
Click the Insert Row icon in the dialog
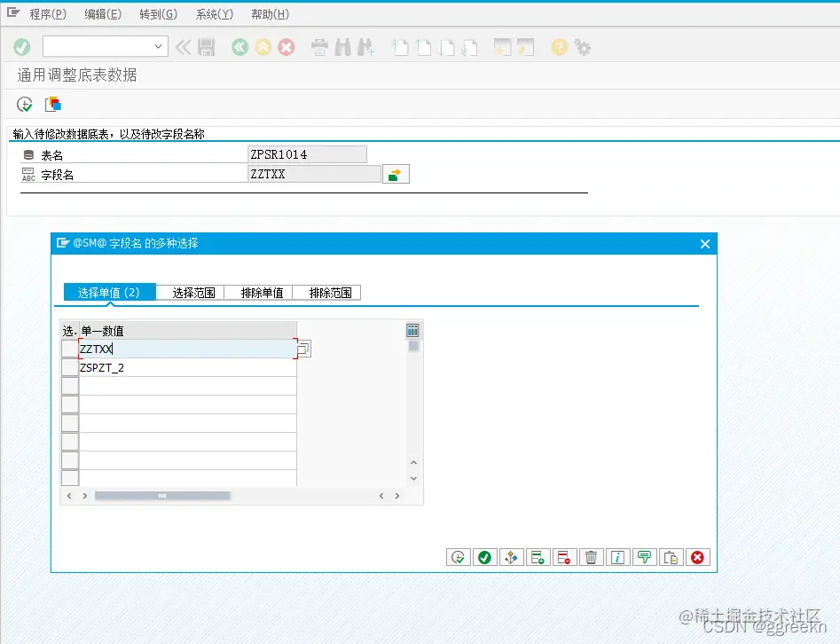[x=538, y=557]
